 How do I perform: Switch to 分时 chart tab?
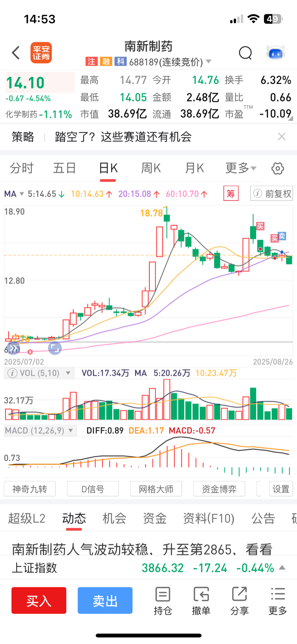tap(22, 168)
